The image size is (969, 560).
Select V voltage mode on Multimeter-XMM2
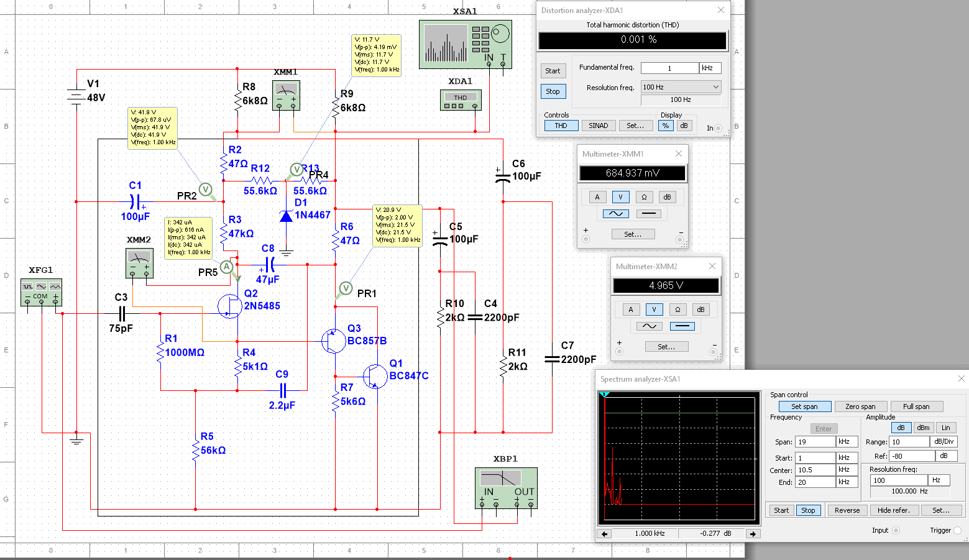[x=654, y=310]
